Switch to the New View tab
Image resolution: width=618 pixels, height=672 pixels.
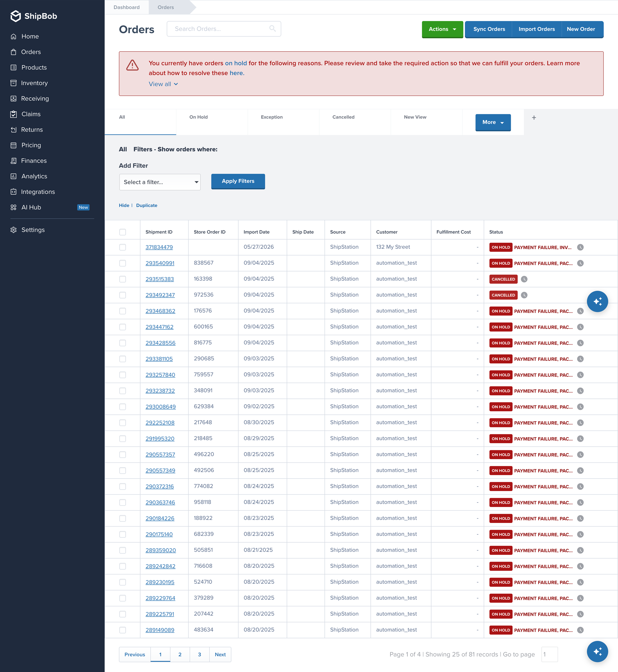click(427, 122)
